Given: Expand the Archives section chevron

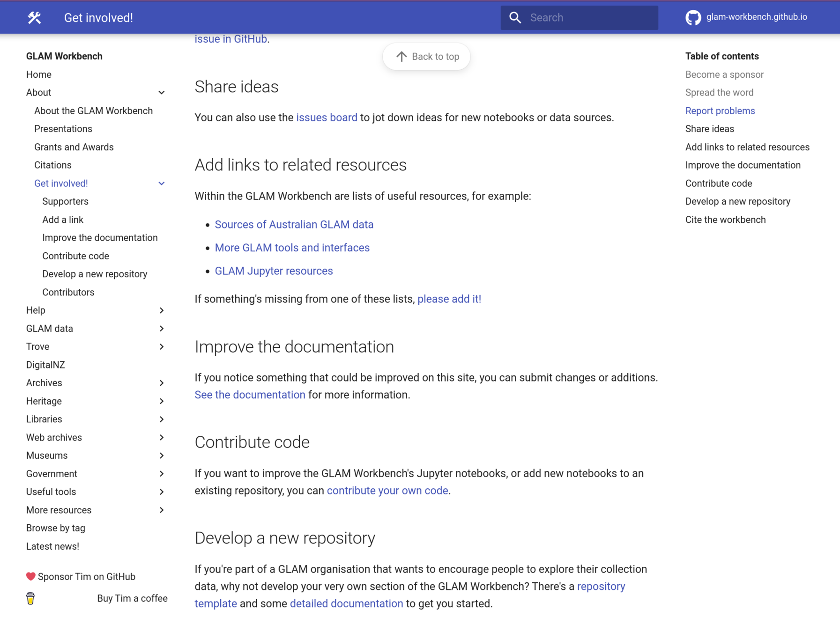Looking at the screenshot, I should tap(162, 383).
